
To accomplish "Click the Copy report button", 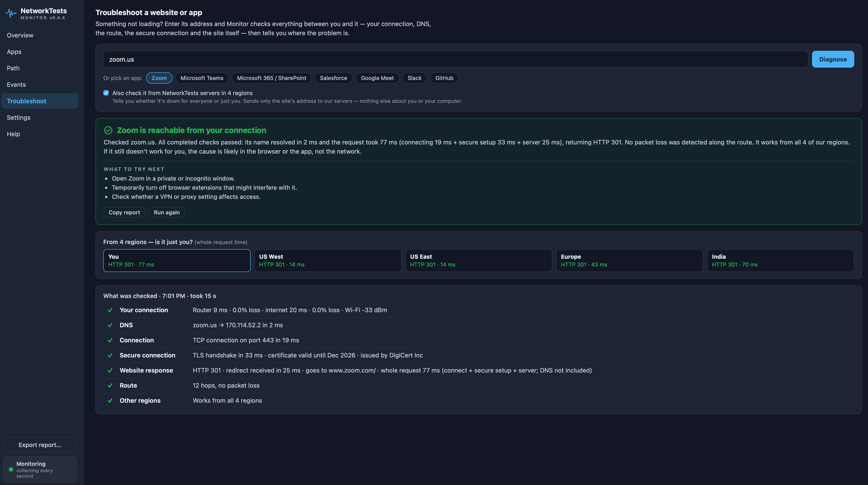I will click(x=124, y=213).
